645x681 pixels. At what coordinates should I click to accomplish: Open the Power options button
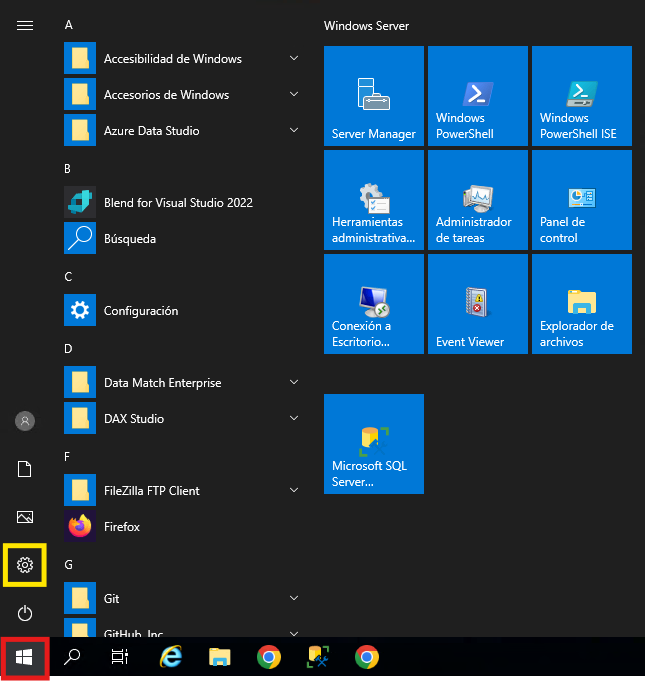[25, 613]
